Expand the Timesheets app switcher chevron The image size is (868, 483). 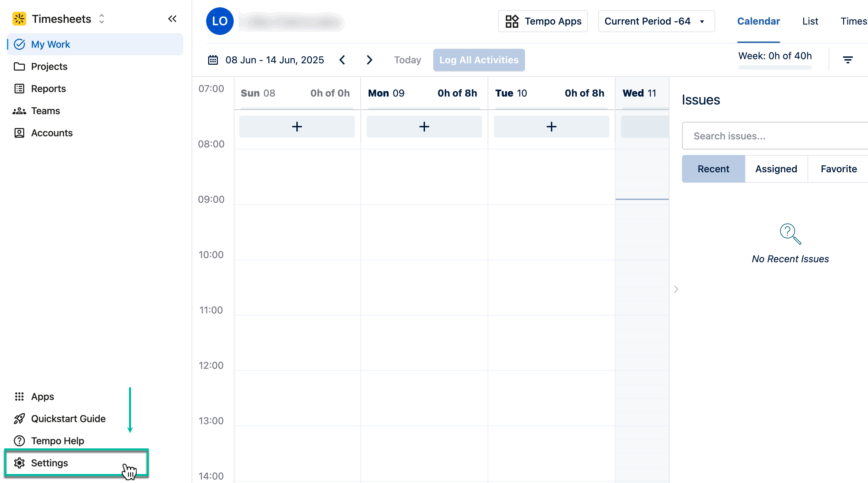[x=101, y=19]
